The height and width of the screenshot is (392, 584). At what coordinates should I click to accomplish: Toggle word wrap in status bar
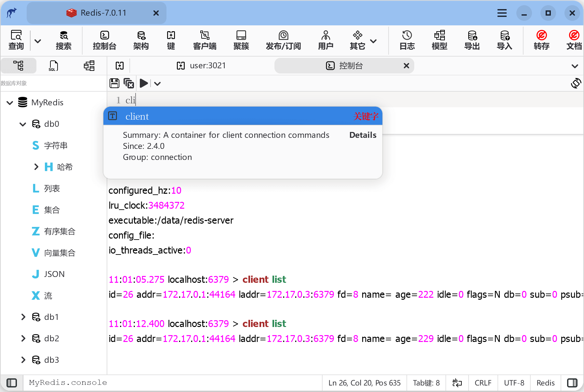[457, 383]
